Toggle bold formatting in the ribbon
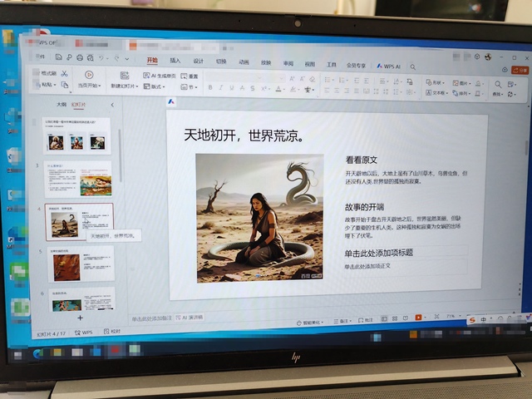This screenshot has width=532, height=399. (209, 88)
